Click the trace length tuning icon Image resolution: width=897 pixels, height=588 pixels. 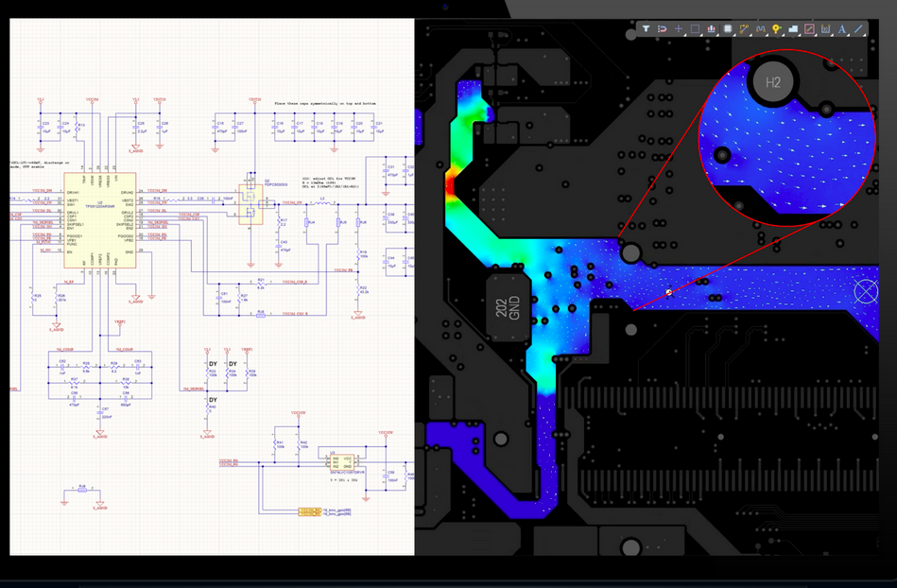click(760, 29)
